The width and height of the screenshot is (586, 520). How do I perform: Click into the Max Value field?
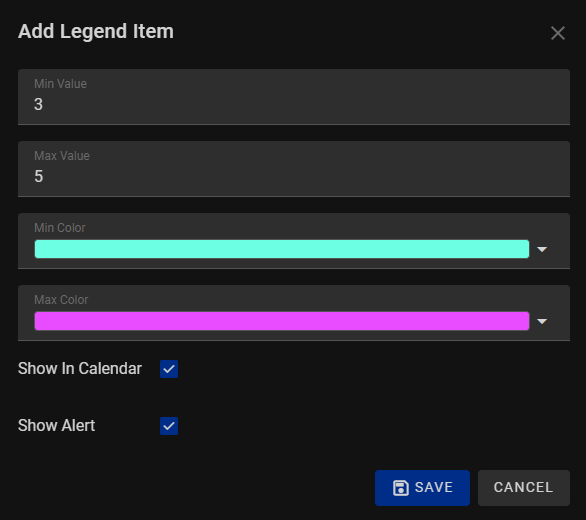coord(294,169)
